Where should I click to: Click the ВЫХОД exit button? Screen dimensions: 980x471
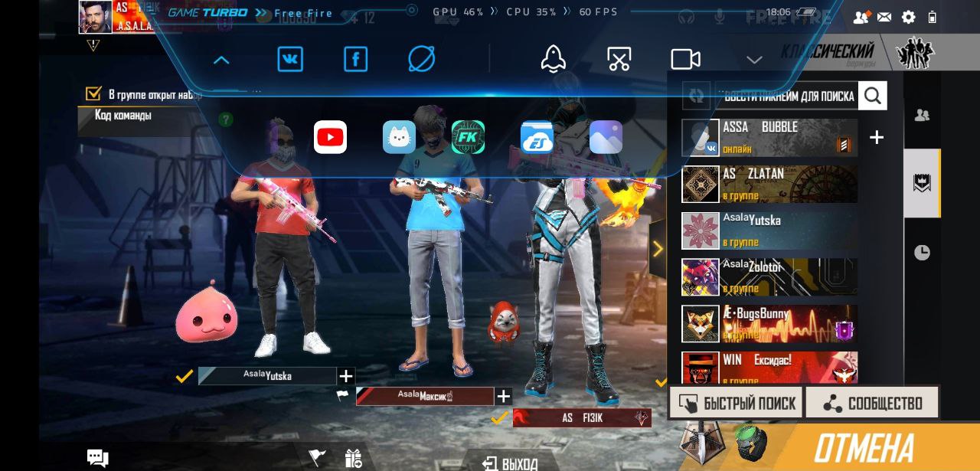tap(509, 463)
